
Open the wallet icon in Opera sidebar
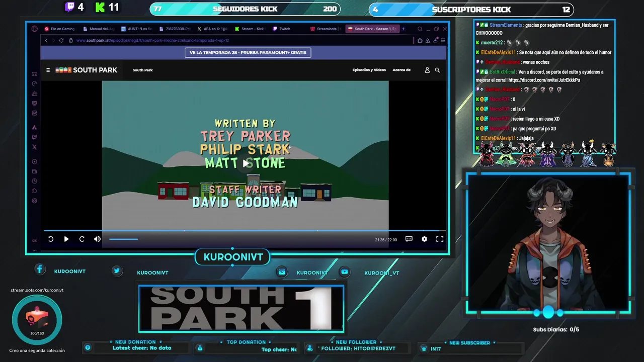point(34,171)
